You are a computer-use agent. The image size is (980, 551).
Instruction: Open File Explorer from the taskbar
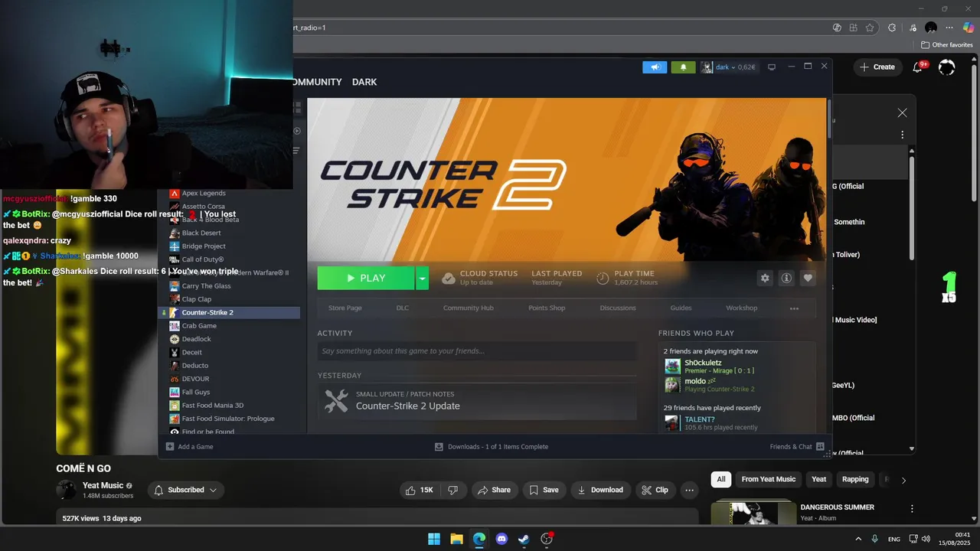pyautogui.click(x=456, y=539)
